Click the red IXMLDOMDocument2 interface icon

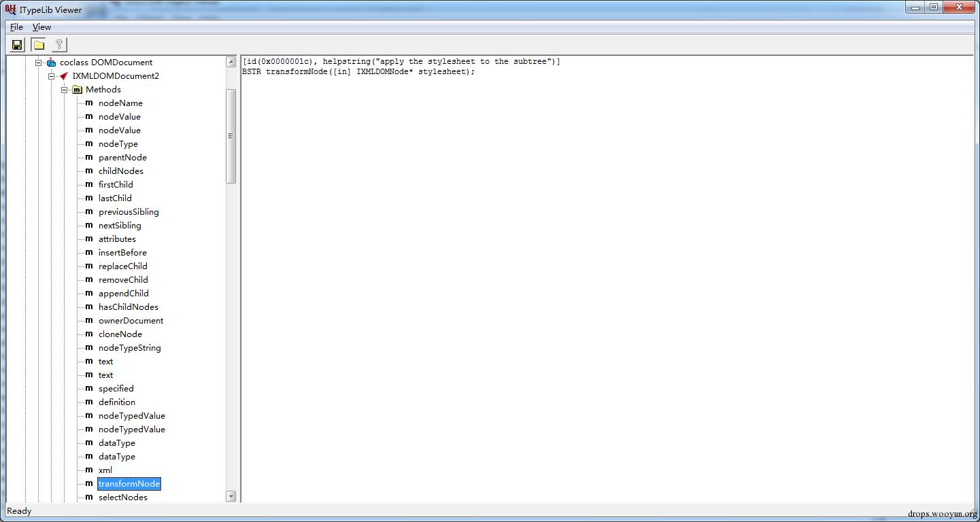(x=64, y=76)
